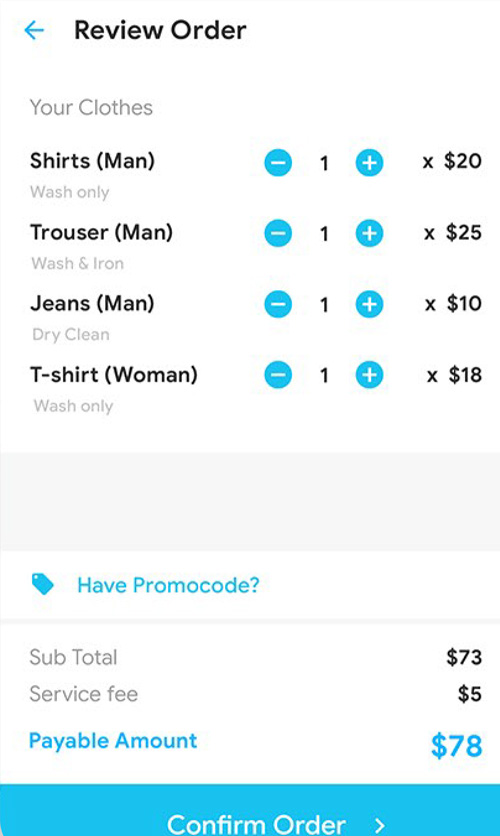The height and width of the screenshot is (836, 500).
Task: Tap the chevron on Confirm Order
Action: tap(380, 825)
